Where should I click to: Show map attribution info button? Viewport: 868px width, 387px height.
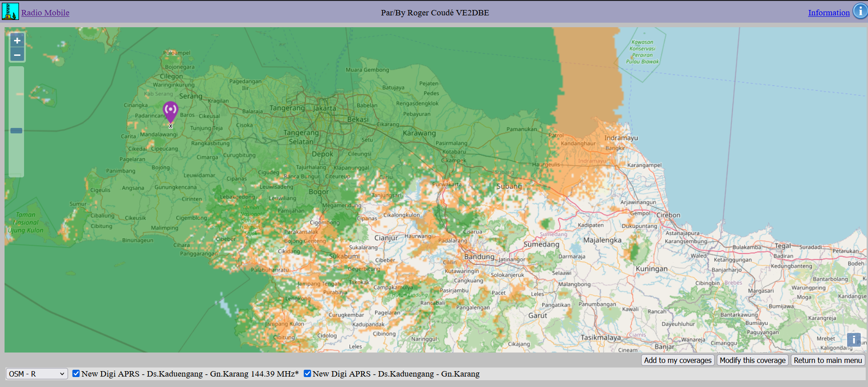pyautogui.click(x=853, y=339)
